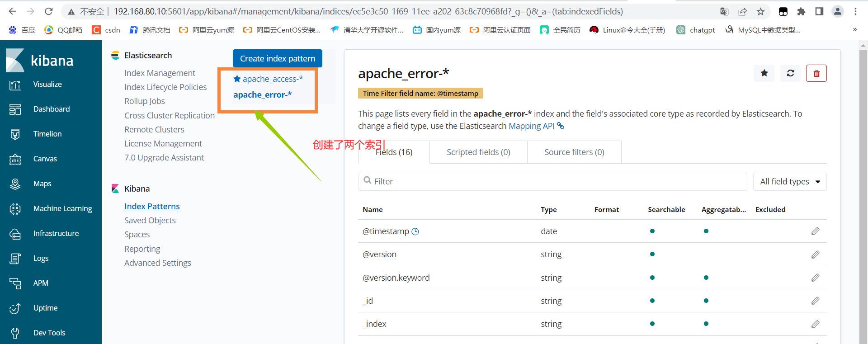Show more bookmarks chevron
The image size is (868, 344).
[855, 30]
